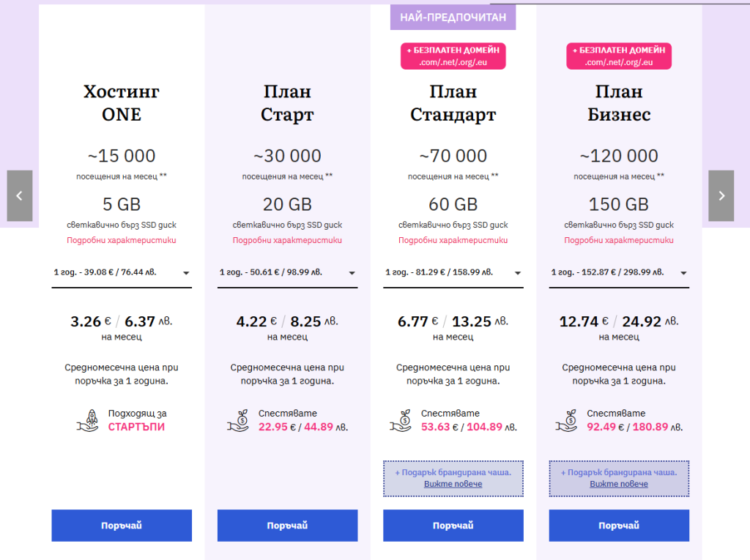Click the НАЙ-ПРЕДПОЧИТАН label above План Стандарт
The image size is (750, 560).
pyautogui.click(x=453, y=18)
